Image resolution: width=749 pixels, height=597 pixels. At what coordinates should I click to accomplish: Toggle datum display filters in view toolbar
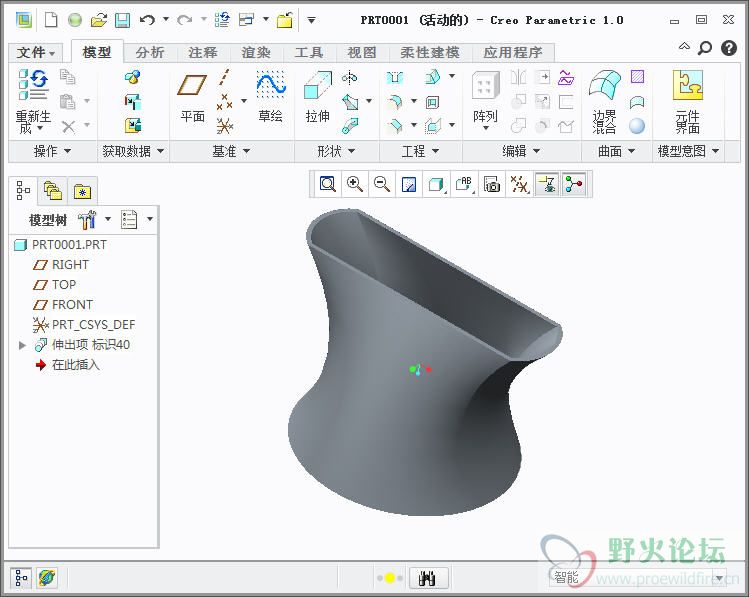[x=519, y=184]
